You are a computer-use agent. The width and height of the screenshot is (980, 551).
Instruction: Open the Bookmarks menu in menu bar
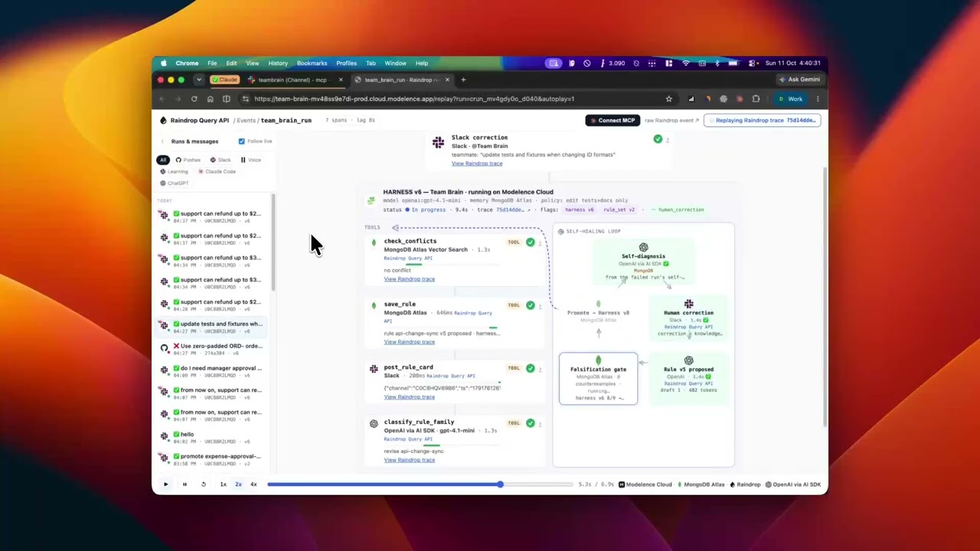pos(312,64)
